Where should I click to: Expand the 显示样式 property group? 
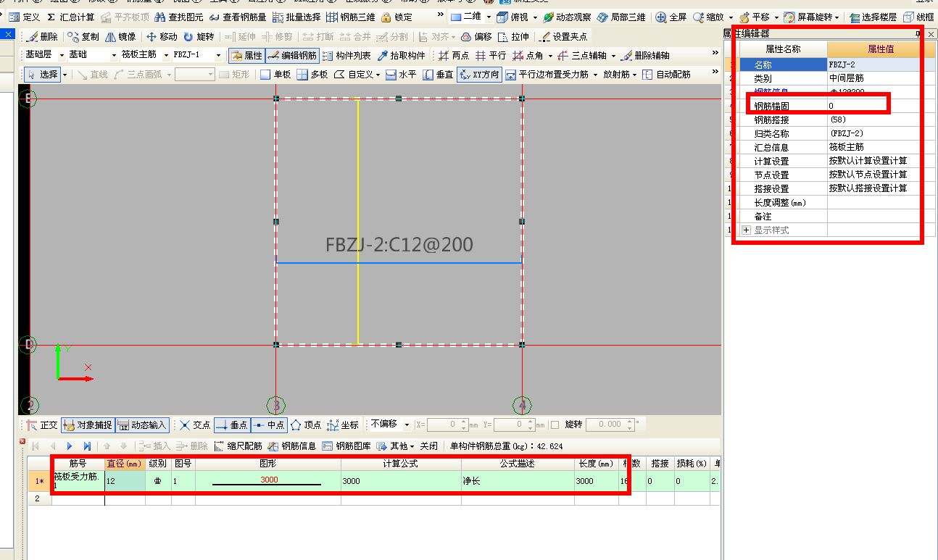coord(746,230)
